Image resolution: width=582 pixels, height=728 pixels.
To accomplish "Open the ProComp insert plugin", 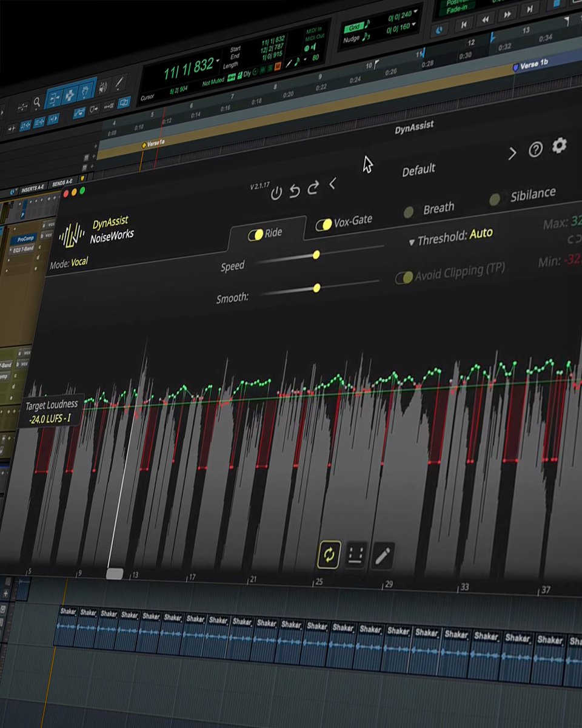I will [24, 239].
